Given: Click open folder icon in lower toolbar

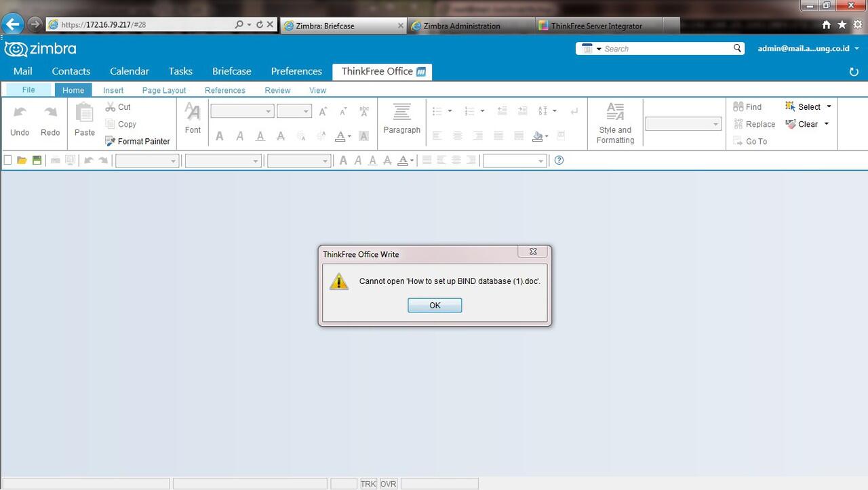Looking at the screenshot, I should point(22,161).
